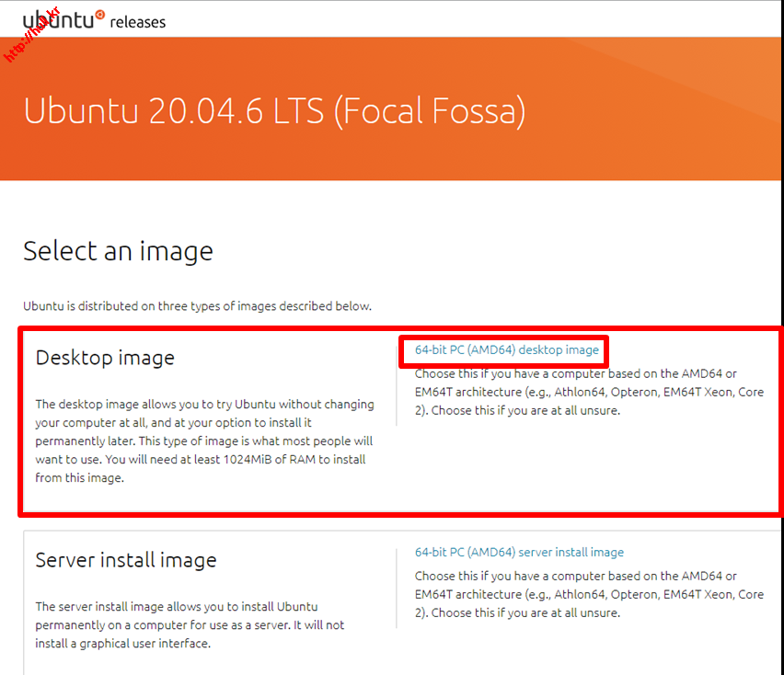Open the releases link beside Ubuntu logo
Viewport: 784px width, 675px height.
[137, 22]
